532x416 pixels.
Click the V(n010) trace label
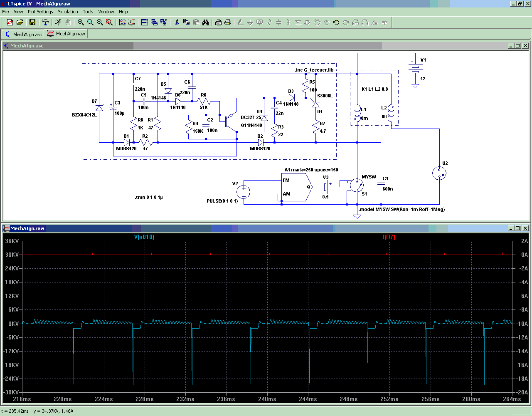[x=144, y=237]
